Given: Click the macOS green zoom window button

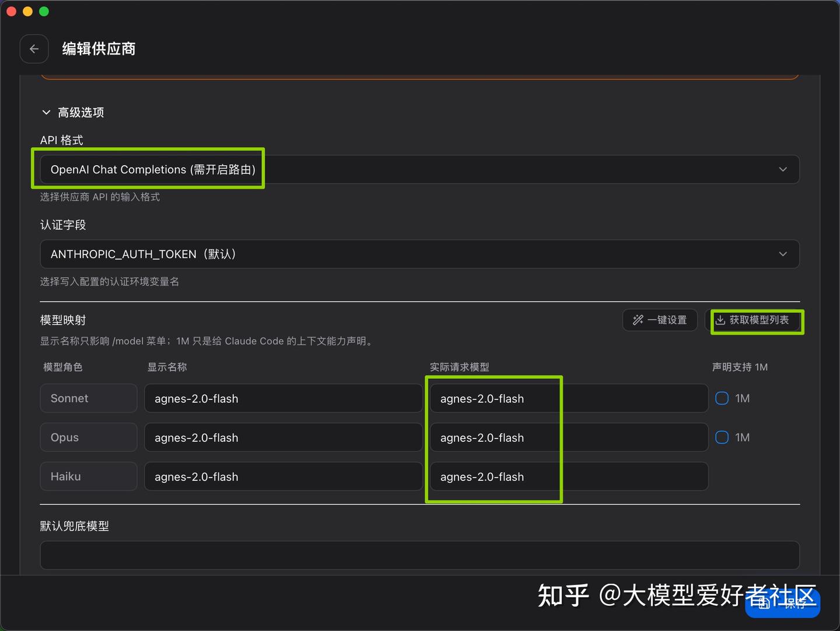Looking at the screenshot, I should pyautogui.click(x=44, y=12).
